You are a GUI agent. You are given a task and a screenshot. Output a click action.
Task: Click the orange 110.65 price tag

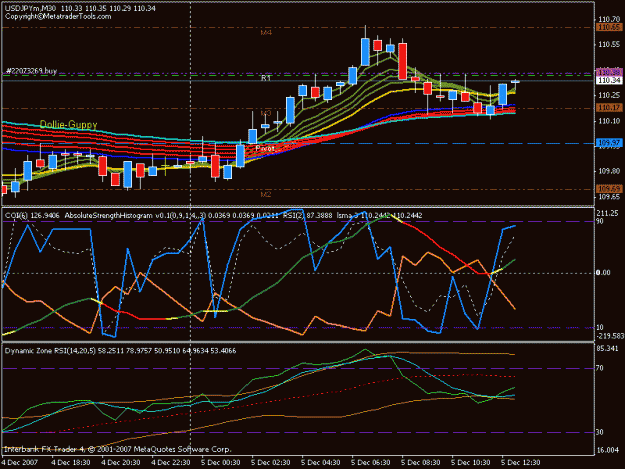[609, 27]
